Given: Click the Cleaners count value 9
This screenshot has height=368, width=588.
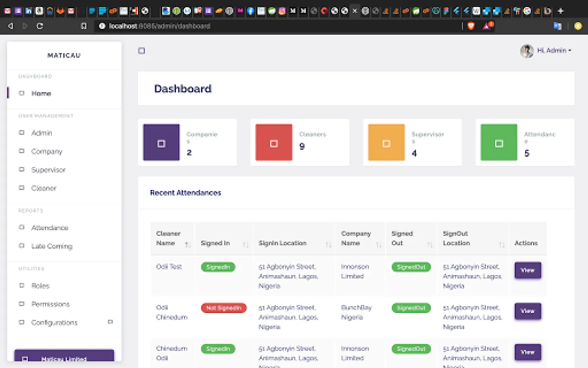Looking at the screenshot, I should coord(302,146).
